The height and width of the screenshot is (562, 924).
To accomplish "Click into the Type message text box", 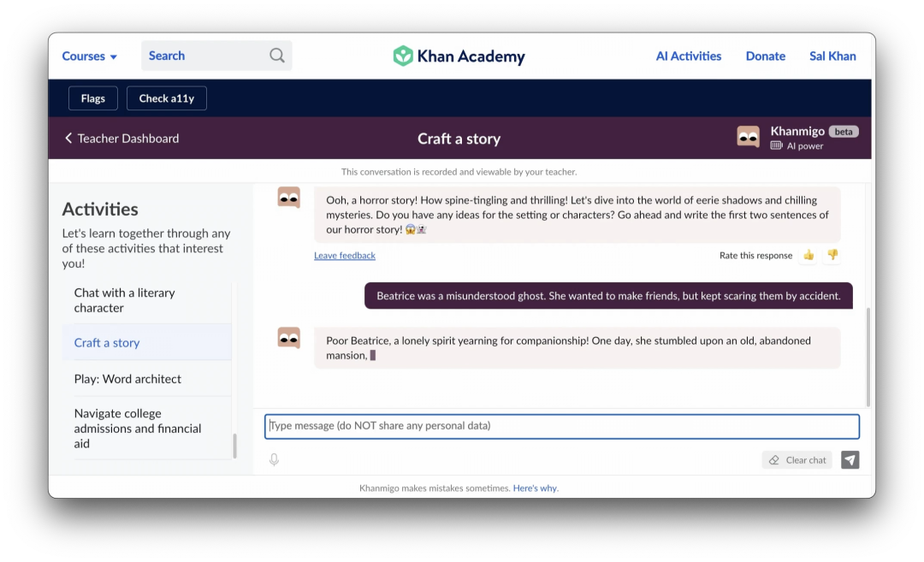I will click(561, 426).
